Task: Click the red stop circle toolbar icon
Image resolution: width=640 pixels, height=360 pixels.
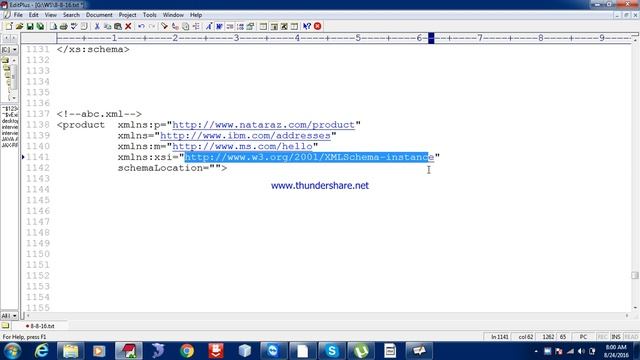Action: pyautogui.click(x=318, y=27)
